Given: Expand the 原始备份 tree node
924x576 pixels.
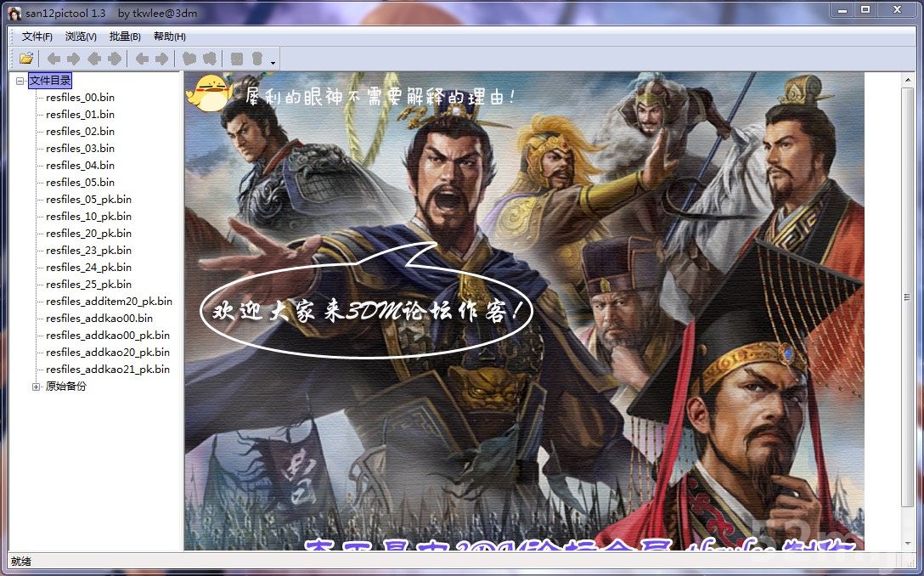Looking at the screenshot, I should [x=37, y=387].
